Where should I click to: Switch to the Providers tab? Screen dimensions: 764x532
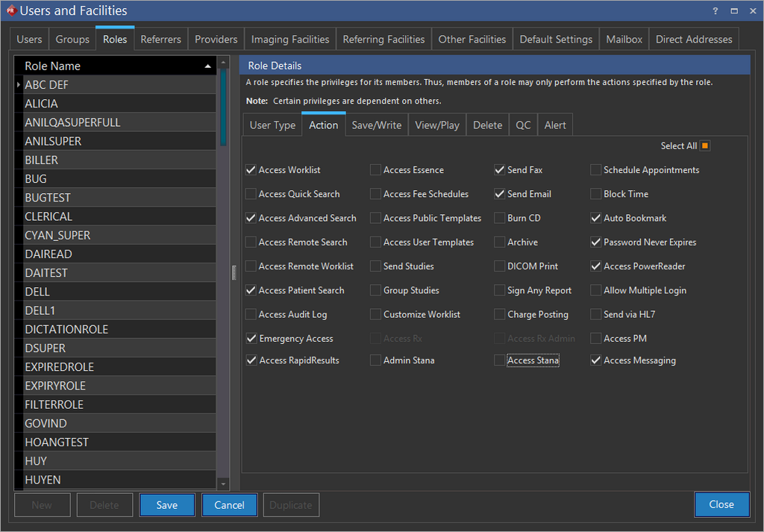[x=216, y=40]
